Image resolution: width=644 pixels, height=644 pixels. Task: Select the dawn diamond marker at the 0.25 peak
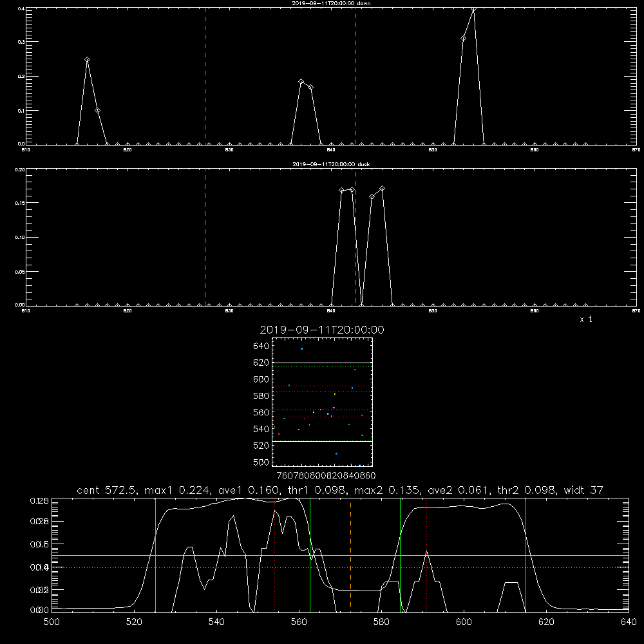click(x=87, y=60)
